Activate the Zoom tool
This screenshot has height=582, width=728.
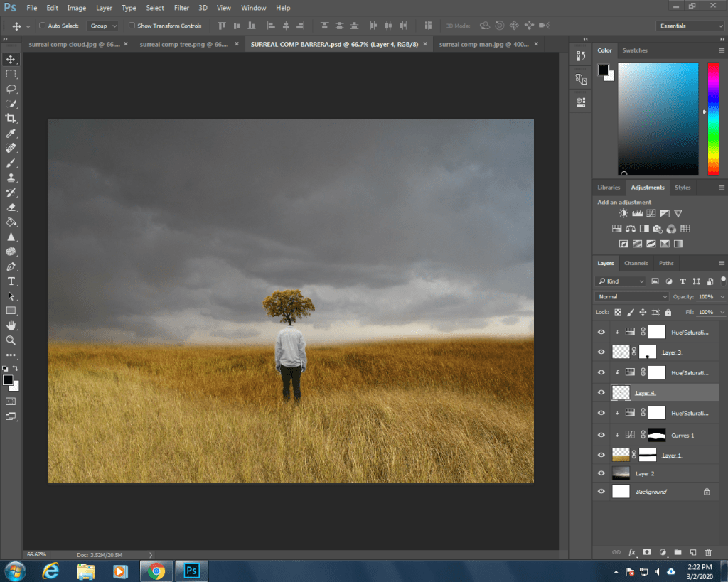click(11, 340)
